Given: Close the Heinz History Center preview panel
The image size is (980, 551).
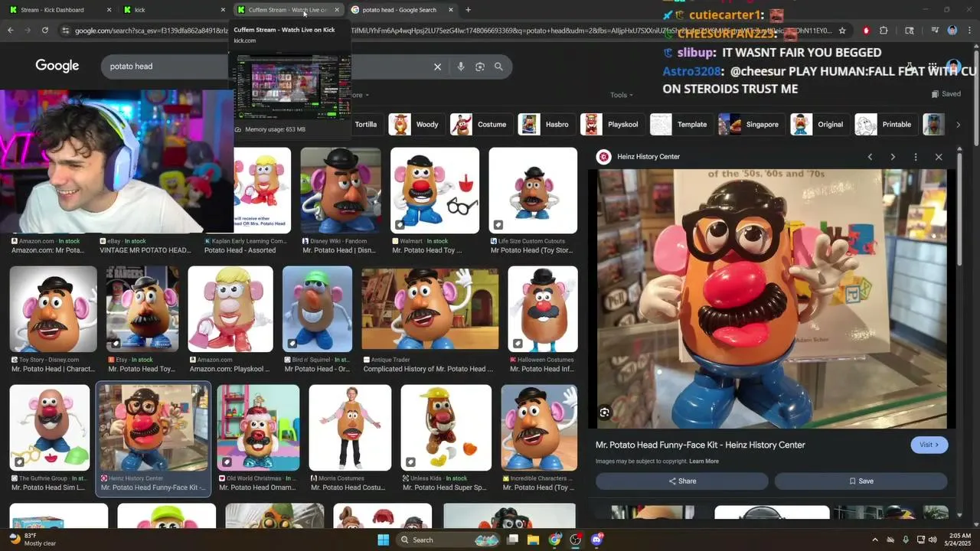Looking at the screenshot, I should [939, 157].
